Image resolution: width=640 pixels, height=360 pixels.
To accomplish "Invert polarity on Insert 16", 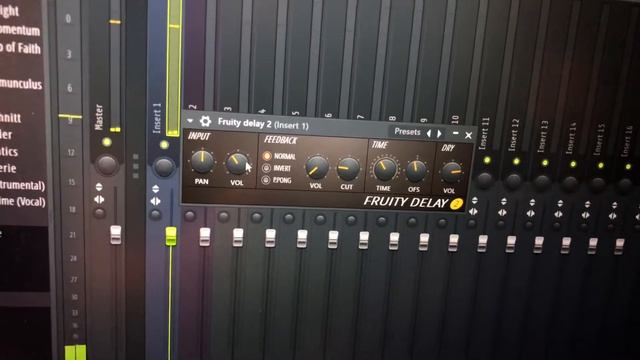I will (x=615, y=205).
